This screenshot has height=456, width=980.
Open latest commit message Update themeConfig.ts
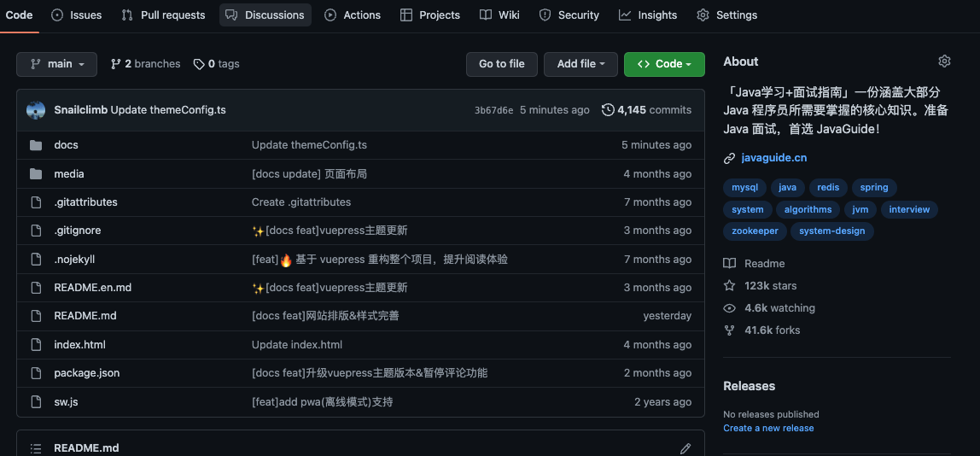pyautogui.click(x=168, y=110)
